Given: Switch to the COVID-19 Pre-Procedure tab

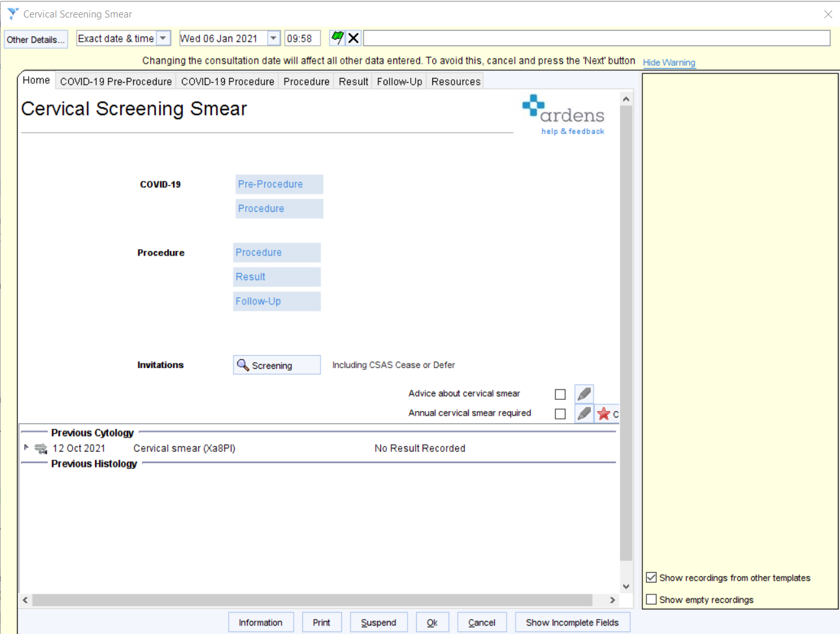Looking at the screenshot, I should [116, 81].
